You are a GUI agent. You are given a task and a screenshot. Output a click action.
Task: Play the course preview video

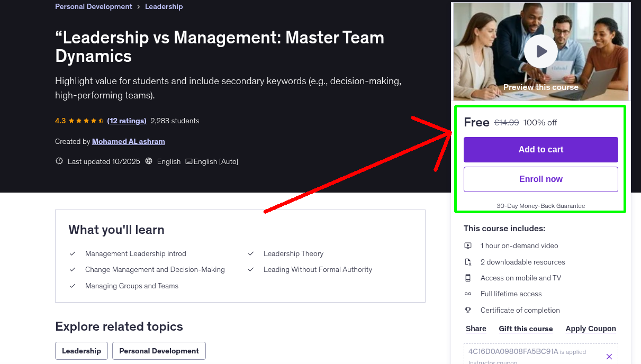[540, 51]
